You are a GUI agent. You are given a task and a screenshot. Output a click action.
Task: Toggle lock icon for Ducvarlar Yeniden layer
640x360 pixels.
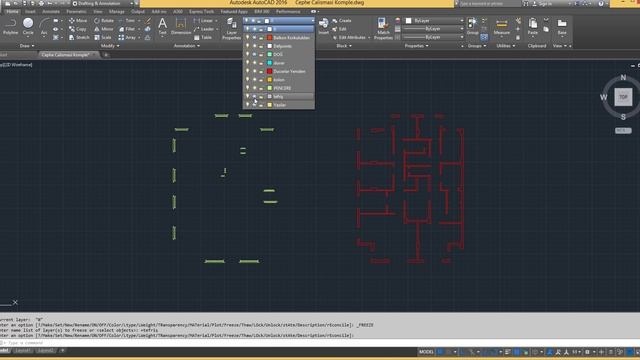(x=261, y=71)
